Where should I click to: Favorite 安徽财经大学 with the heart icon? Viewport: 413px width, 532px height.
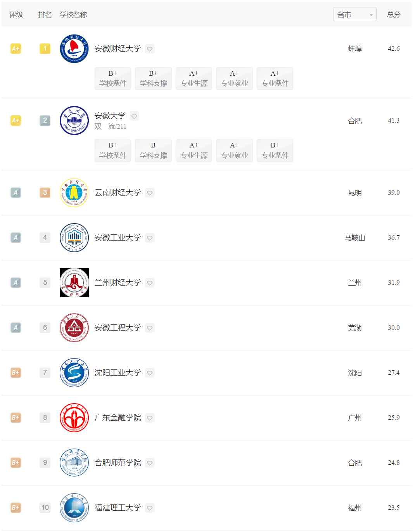pyautogui.click(x=150, y=49)
